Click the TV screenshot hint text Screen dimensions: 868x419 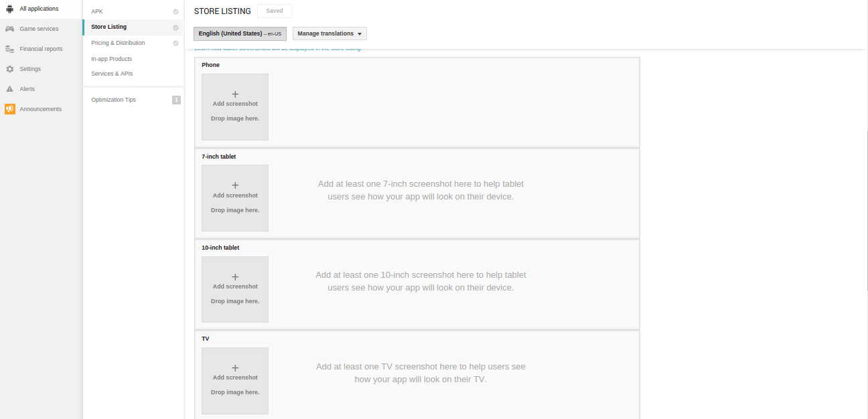[x=421, y=373]
